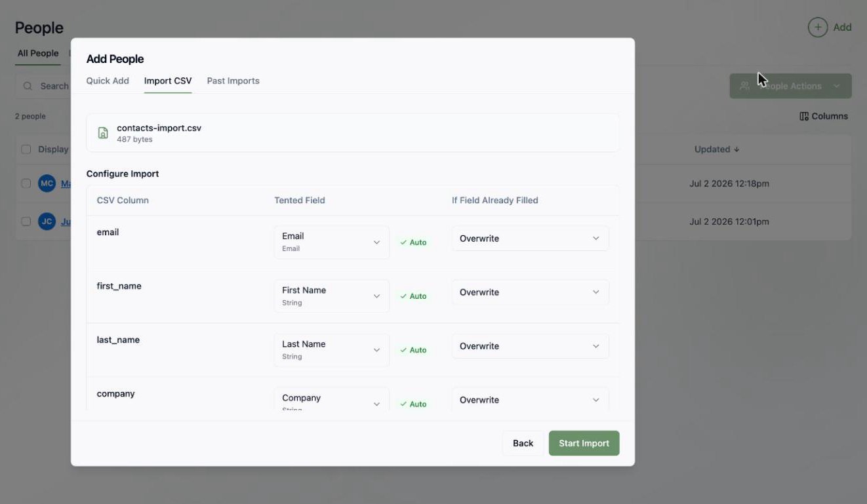Open the Last Name target field dropdown
The width and height of the screenshot is (867, 504).
click(x=331, y=350)
